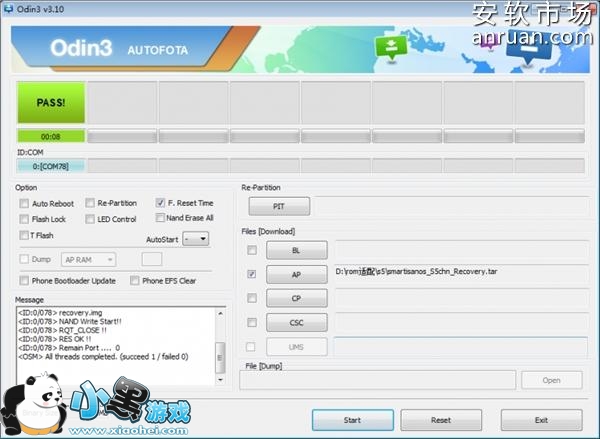Expand the AP RAM dump dropdown
600x439 pixels.
(88, 260)
